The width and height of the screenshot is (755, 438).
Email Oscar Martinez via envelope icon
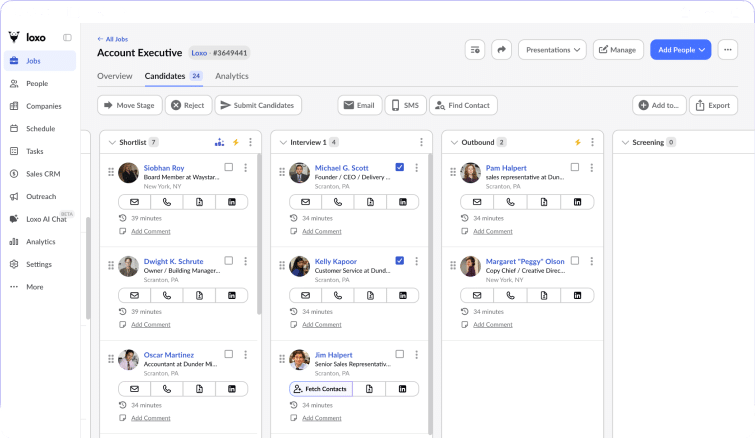[x=134, y=389]
